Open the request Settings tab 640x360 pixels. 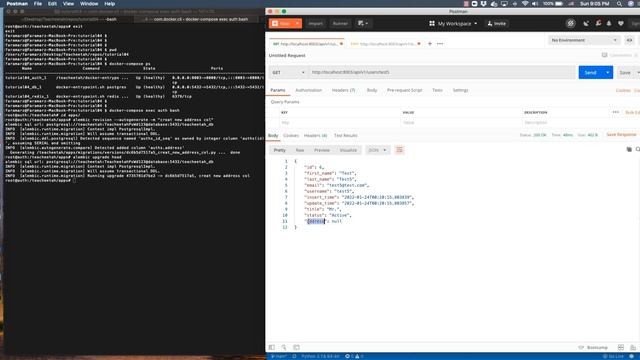pos(460,90)
